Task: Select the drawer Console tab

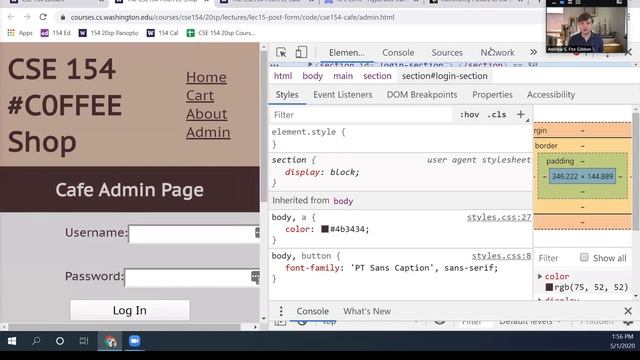Action: point(312,311)
